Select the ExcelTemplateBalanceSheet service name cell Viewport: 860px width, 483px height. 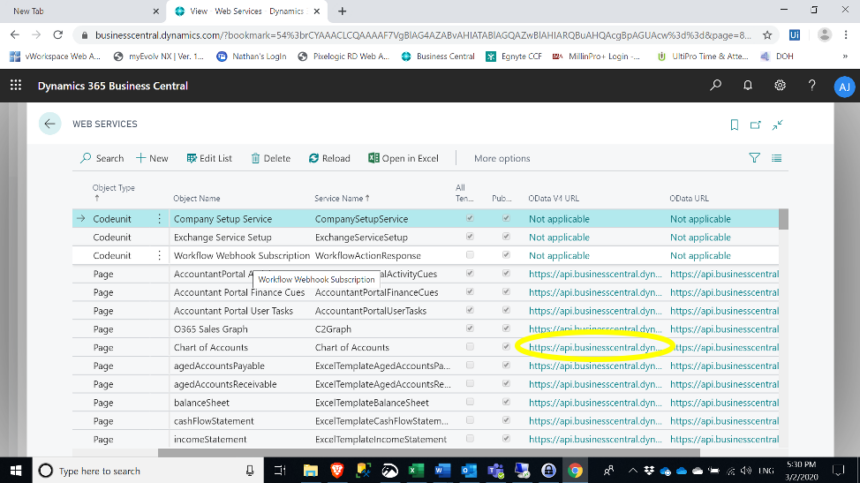tap(371, 402)
